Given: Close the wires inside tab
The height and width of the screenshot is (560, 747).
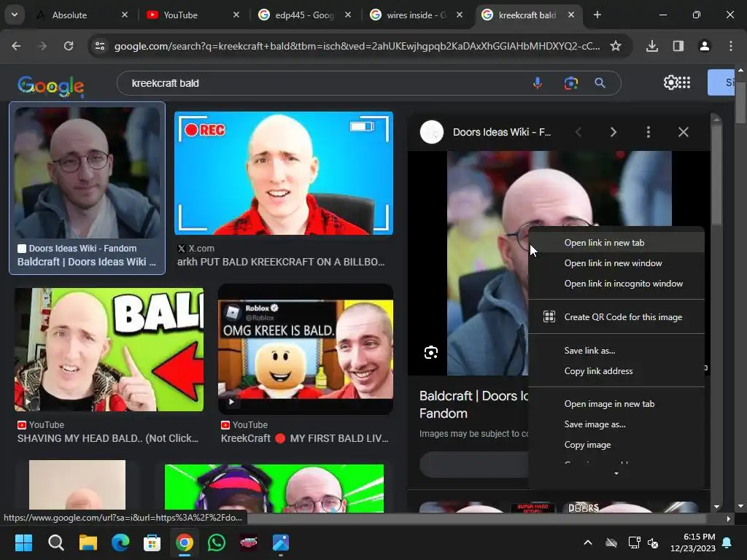Looking at the screenshot, I should [460, 15].
